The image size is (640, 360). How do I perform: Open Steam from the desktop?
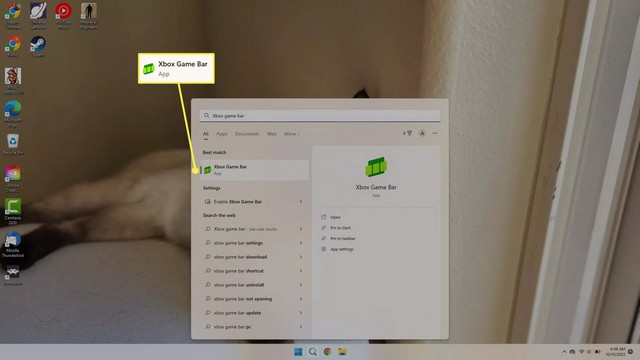click(38, 46)
